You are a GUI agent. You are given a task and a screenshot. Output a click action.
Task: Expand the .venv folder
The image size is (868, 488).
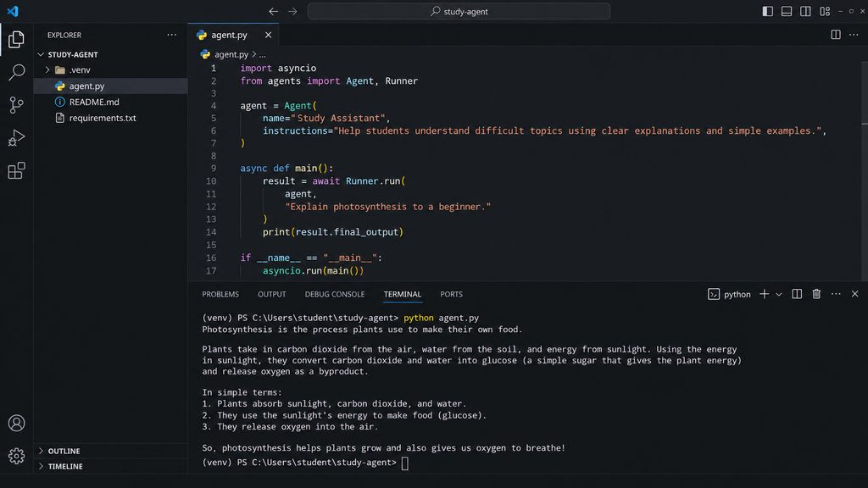click(47, 69)
